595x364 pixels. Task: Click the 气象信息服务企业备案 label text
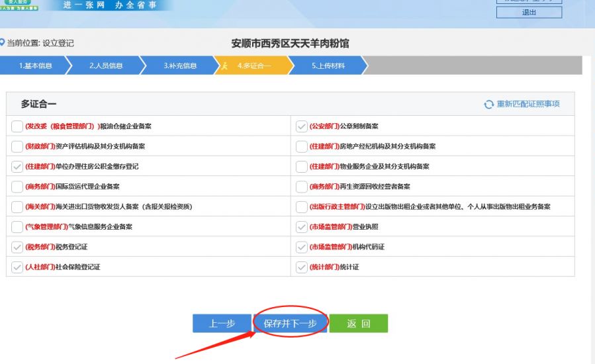click(100, 226)
